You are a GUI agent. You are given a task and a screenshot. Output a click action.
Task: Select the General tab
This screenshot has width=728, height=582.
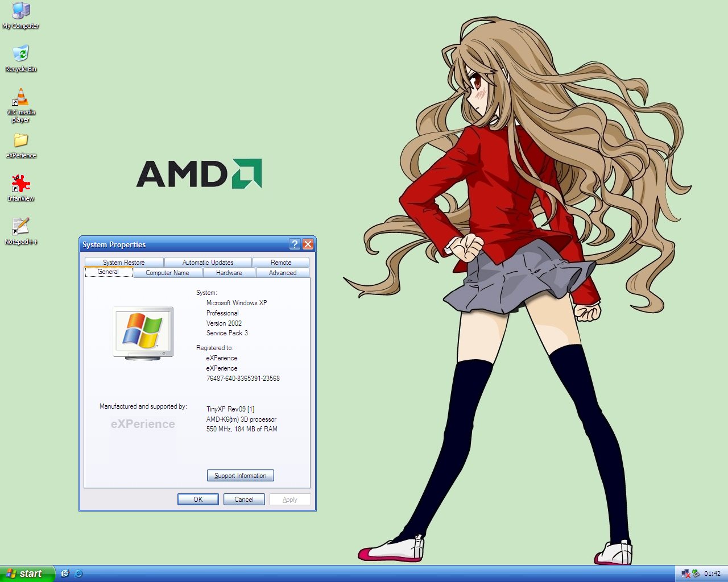108,272
